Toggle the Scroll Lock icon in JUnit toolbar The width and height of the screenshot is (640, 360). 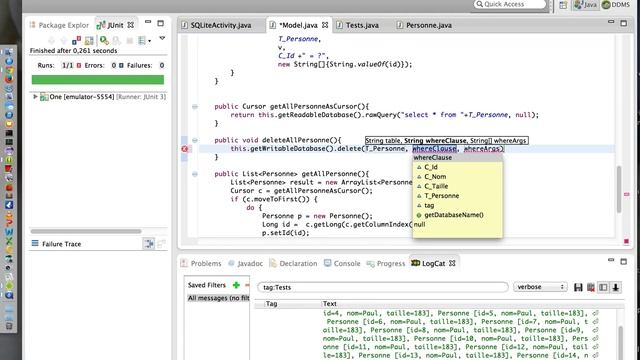click(89, 40)
